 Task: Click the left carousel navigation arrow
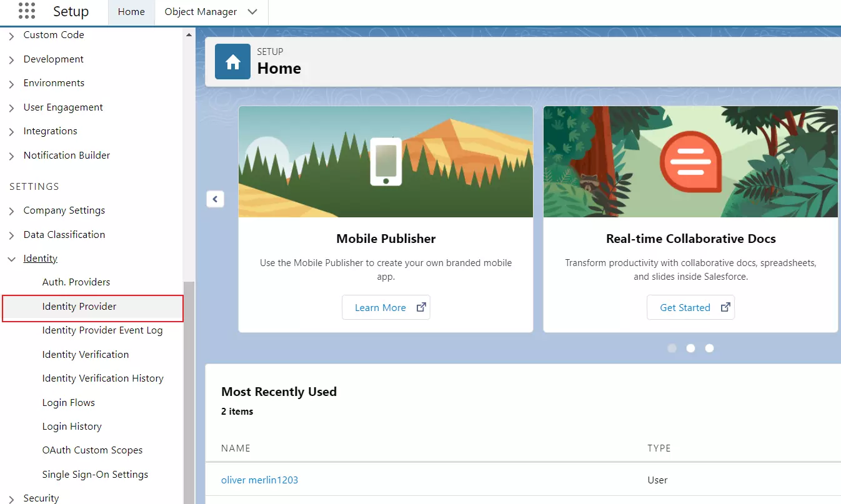click(215, 199)
